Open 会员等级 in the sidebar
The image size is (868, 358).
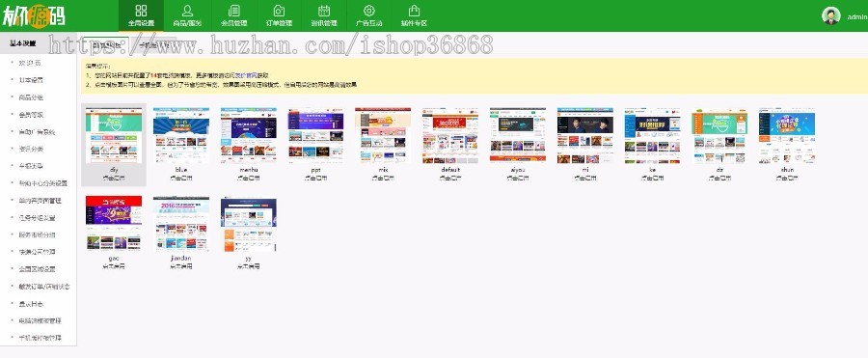click(31, 115)
